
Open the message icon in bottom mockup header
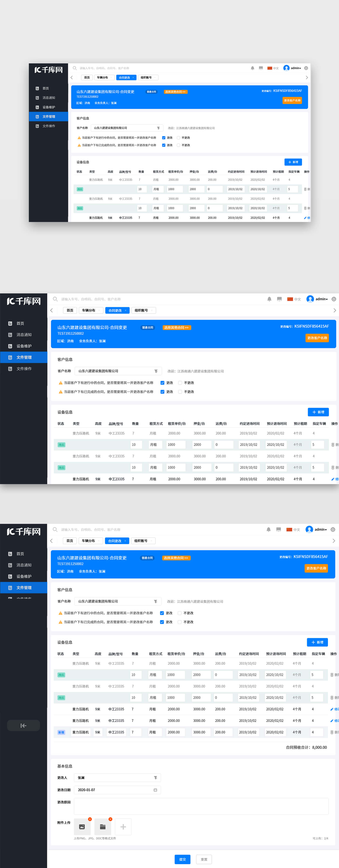click(278, 529)
